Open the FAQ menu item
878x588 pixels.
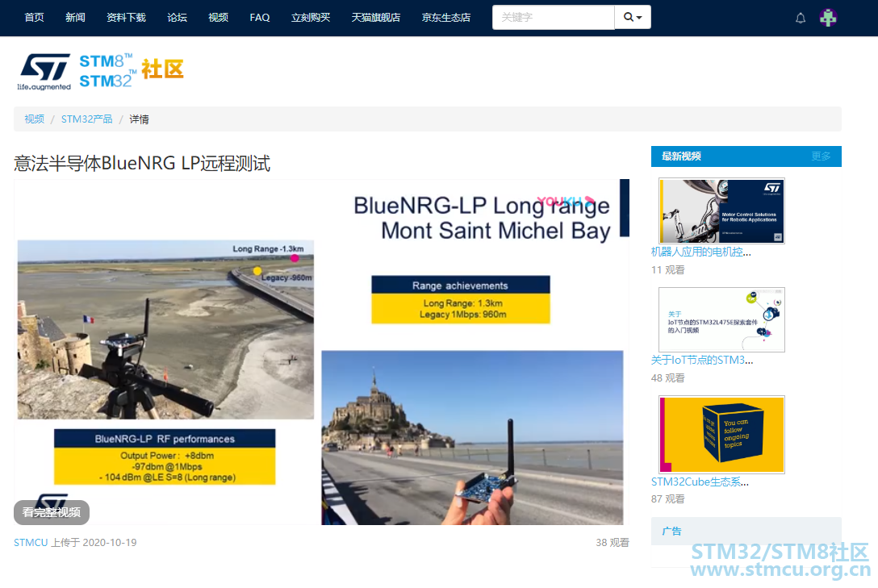pyautogui.click(x=260, y=18)
